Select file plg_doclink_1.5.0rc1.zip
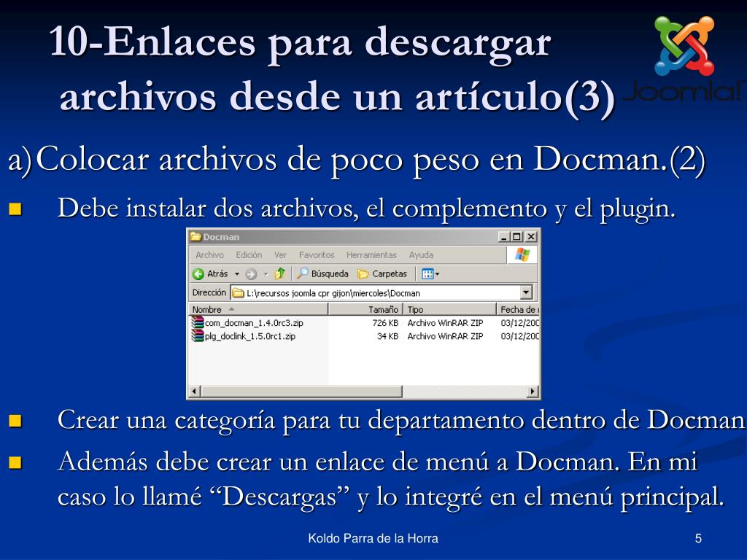Viewport: 747px width, 560px height. 250,336
